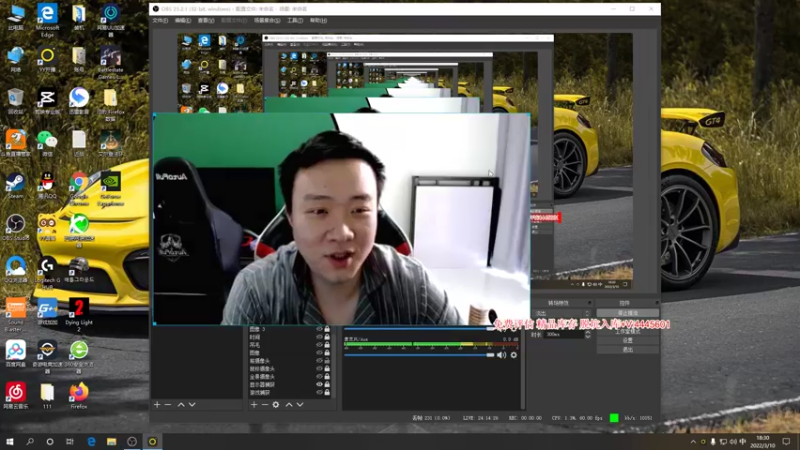800x450 pixels.
Task: Toggle visibility of the 全景摄像头 source
Action: pos(319,377)
